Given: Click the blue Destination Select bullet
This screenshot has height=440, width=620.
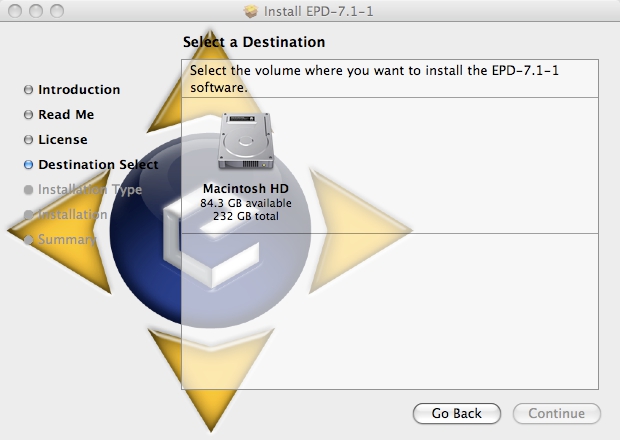Looking at the screenshot, I should [x=28, y=164].
